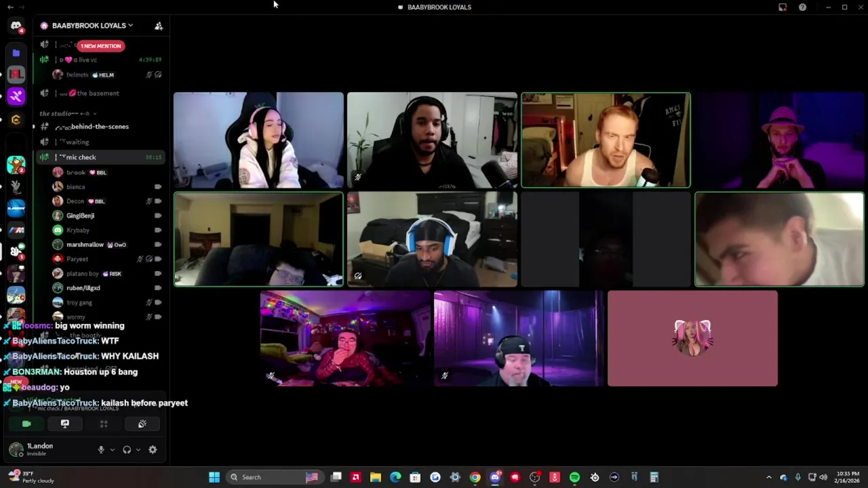Open Discord user settings gear
This screenshot has height=488, width=868.
pyautogui.click(x=153, y=449)
